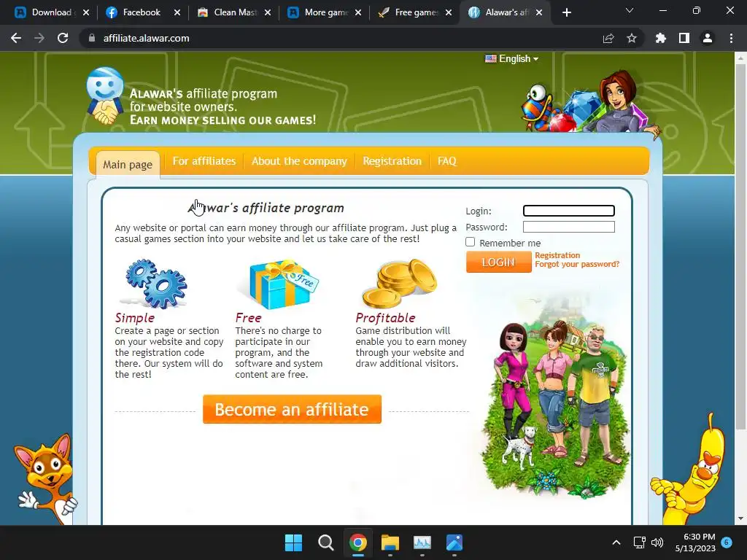Click the Registration link beside LOGIN
This screenshot has width=747, height=560.
[557, 255]
